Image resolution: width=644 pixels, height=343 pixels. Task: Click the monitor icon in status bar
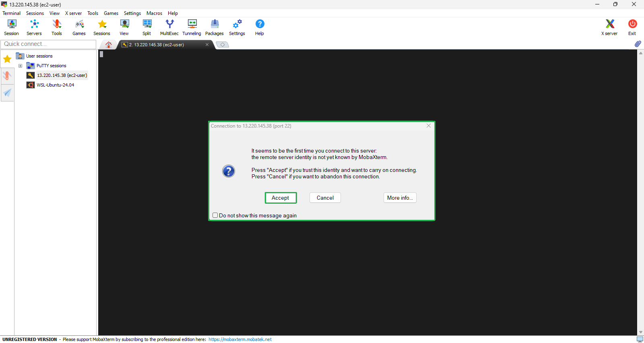(640, 339)
